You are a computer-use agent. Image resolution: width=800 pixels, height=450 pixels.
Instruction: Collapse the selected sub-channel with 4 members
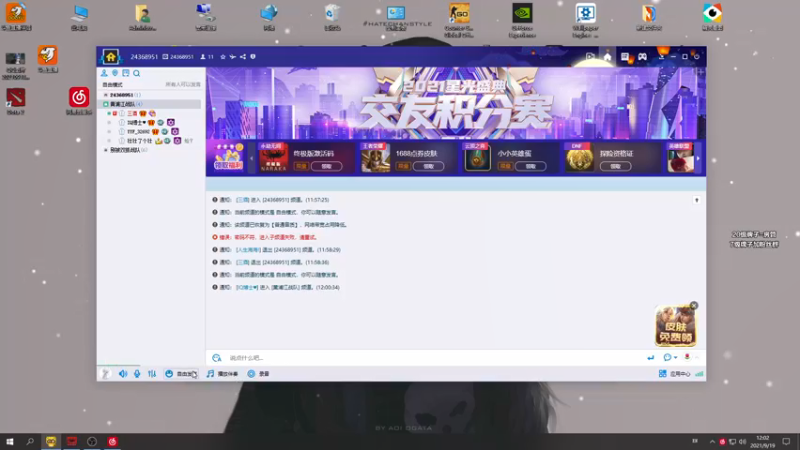click(106, 104)
